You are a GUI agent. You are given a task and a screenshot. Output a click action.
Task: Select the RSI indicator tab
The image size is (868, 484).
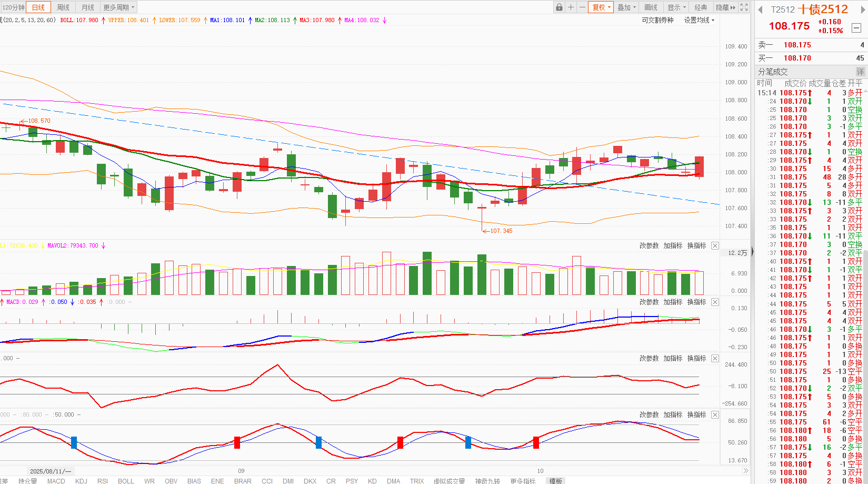coord(103,481)
